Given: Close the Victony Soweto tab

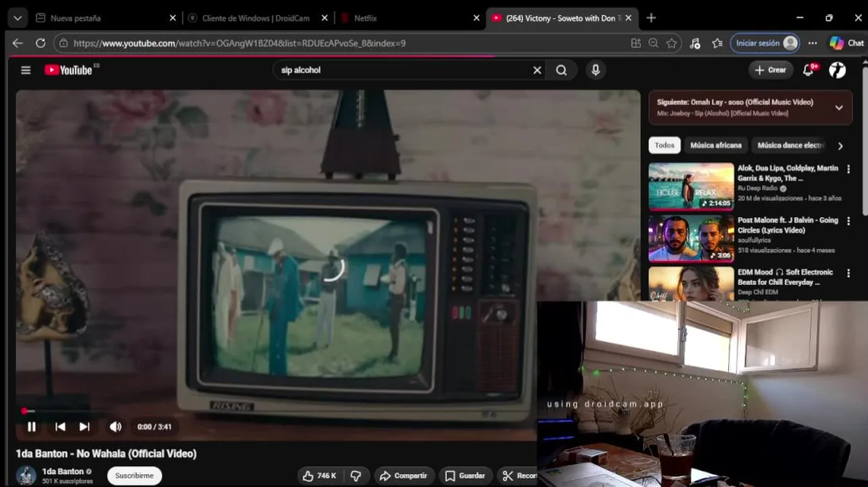Looking at the screenshot, I should 628,18.
